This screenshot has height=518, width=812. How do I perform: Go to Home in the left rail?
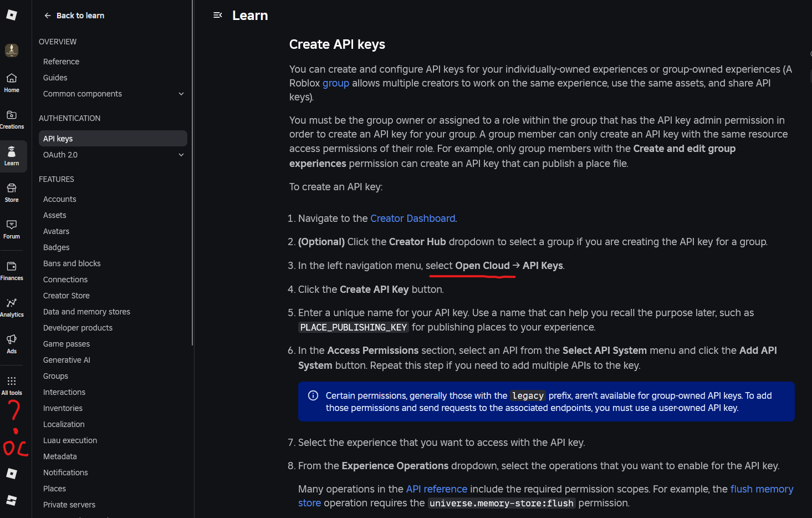[12, 82]
